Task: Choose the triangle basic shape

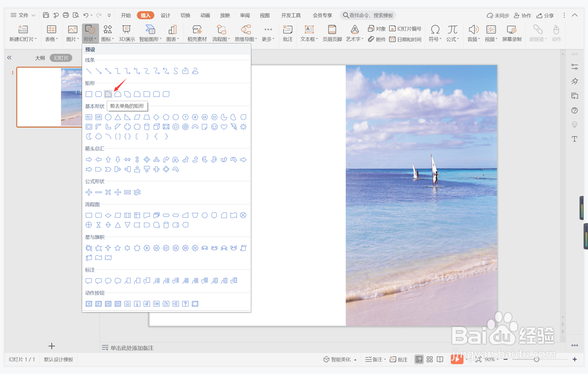Action: tap(118, 117)
